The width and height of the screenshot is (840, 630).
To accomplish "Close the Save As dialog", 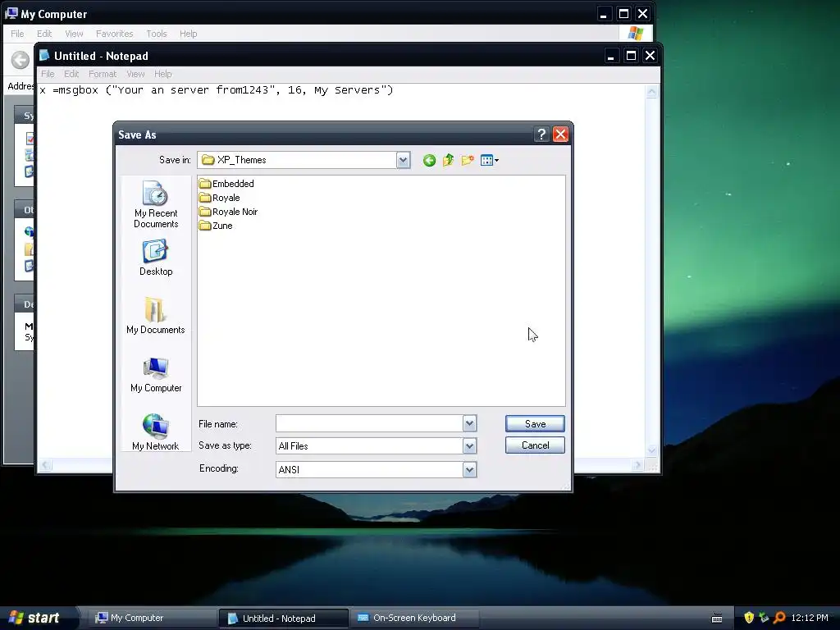I will click(560, 134).
